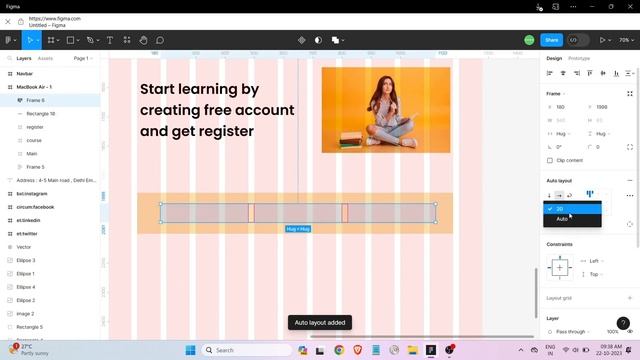Select the Pen tool
This screenshot has width=640, height=360.
coord(90,40)
